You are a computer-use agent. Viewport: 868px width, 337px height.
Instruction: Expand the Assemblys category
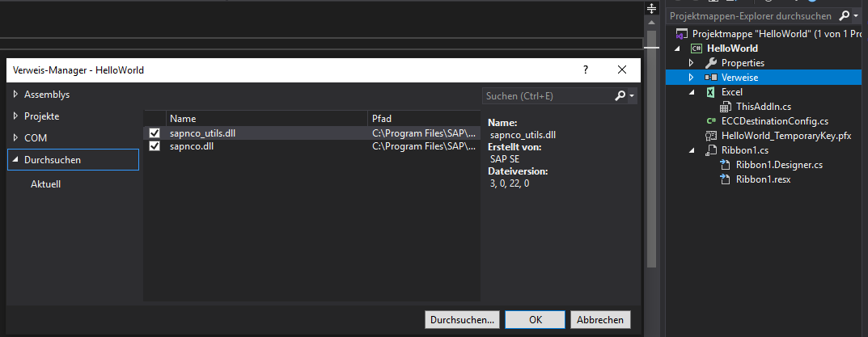tap(15, 95)
